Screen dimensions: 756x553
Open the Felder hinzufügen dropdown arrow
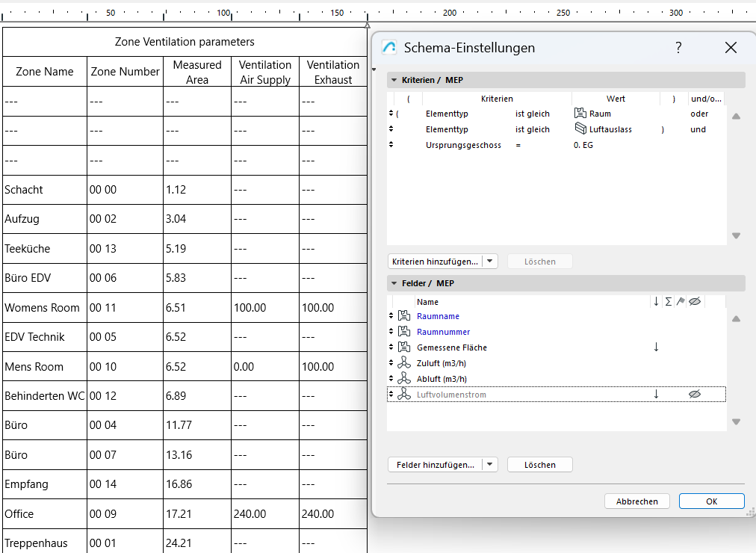[x=490, y=464]
